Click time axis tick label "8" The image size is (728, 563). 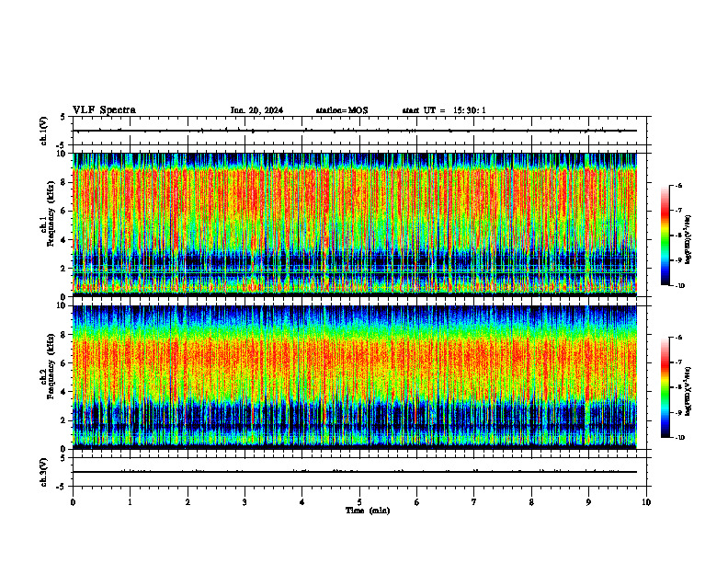coord(531,502)
